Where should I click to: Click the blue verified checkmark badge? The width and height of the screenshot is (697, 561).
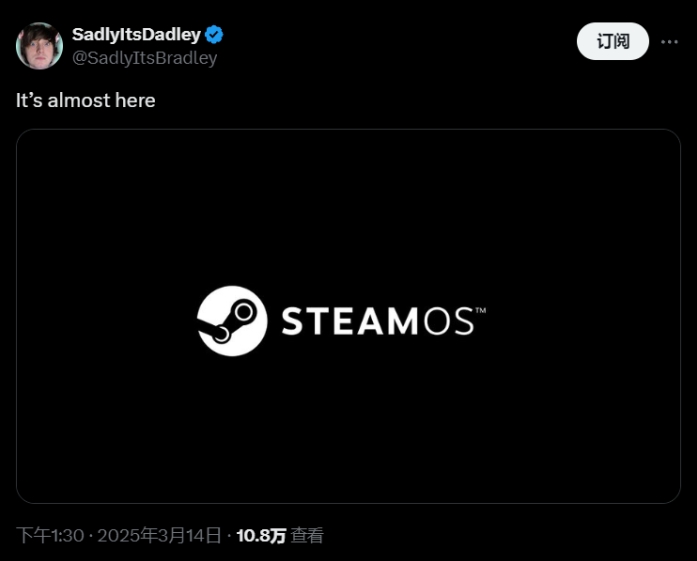pos(214,35)
